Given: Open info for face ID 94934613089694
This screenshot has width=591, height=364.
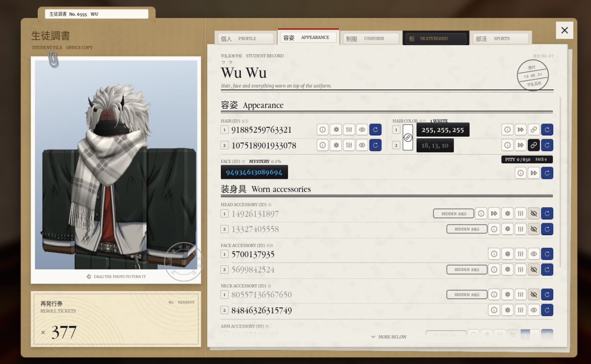Looking at the screenshot, I should point(520,173).
